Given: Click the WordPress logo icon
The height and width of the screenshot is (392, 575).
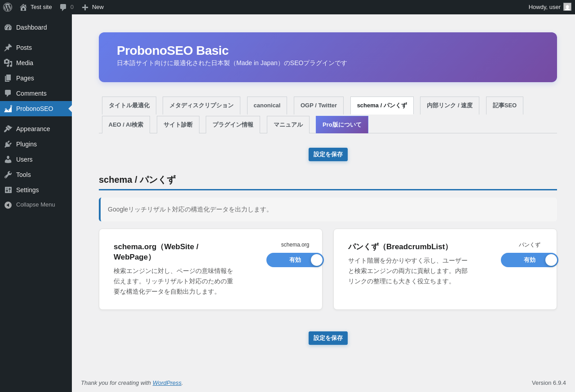Looking at the screenshot, I should pos(8,7).
